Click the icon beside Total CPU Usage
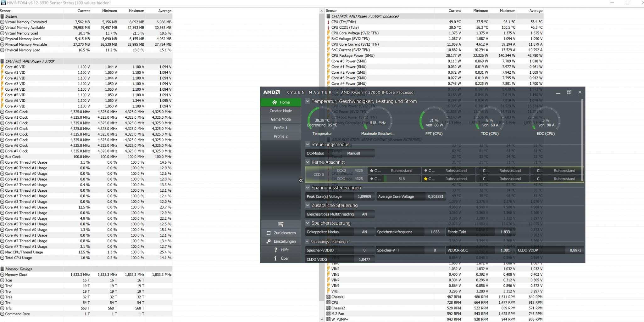644x322 pixels. (2, 258)
